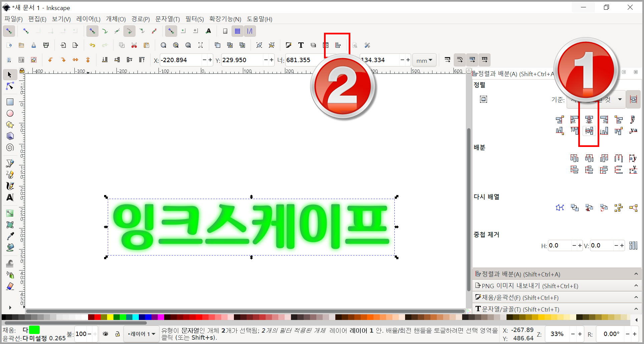Click the Paste clipboard icon
Viewport: 644px width, 344px height.
[146, 45]
